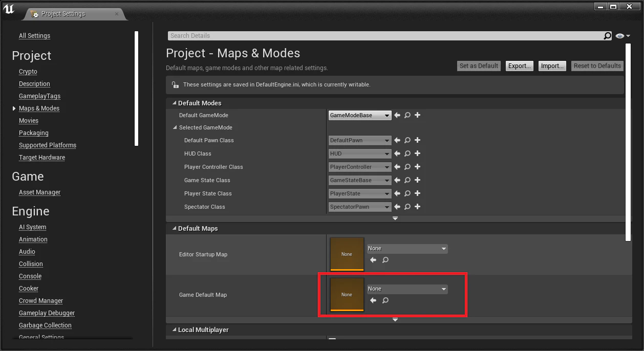Viewport: 644px width, 351px height.
Task: Use selected asset for Default Pawn Class
Action: point(397,140)
